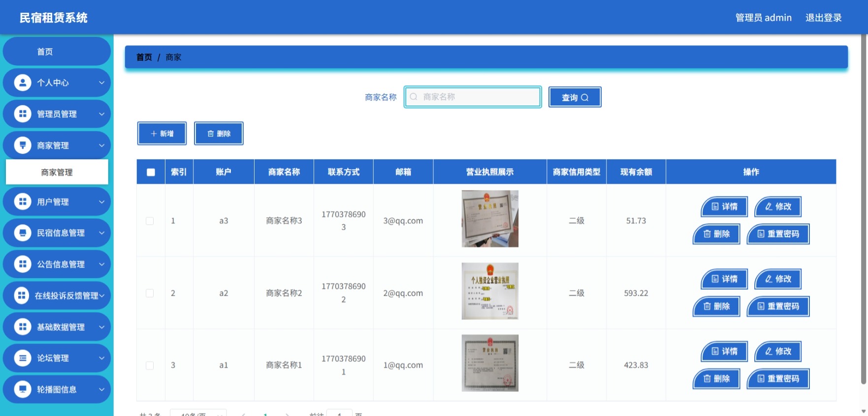Expand 轮播图信息 with its chevron
The width and height of the screenshot is (868, 416).
(x=101, y=389)
